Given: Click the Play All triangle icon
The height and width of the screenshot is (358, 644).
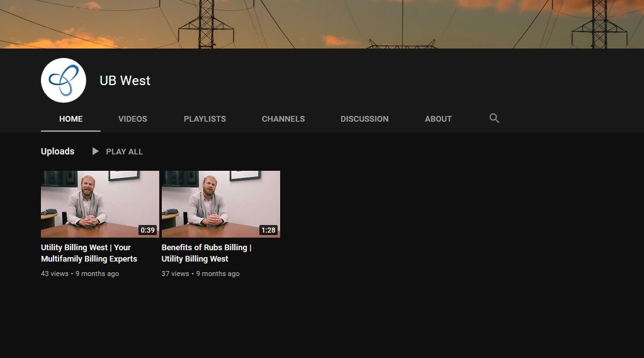Looking at the screenshot, I should pyautogui.click(x=95, y=151).
